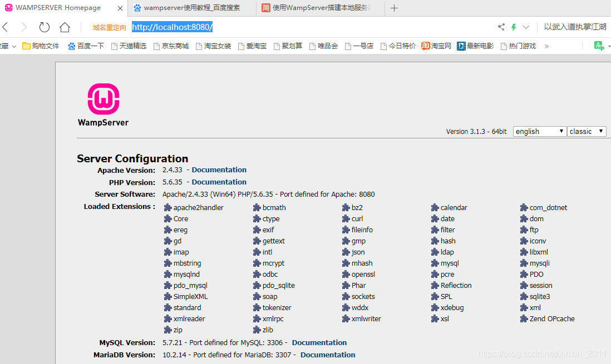Click the bcmath extension puzzle icon
611x364 pixels.
coord(257,207)
